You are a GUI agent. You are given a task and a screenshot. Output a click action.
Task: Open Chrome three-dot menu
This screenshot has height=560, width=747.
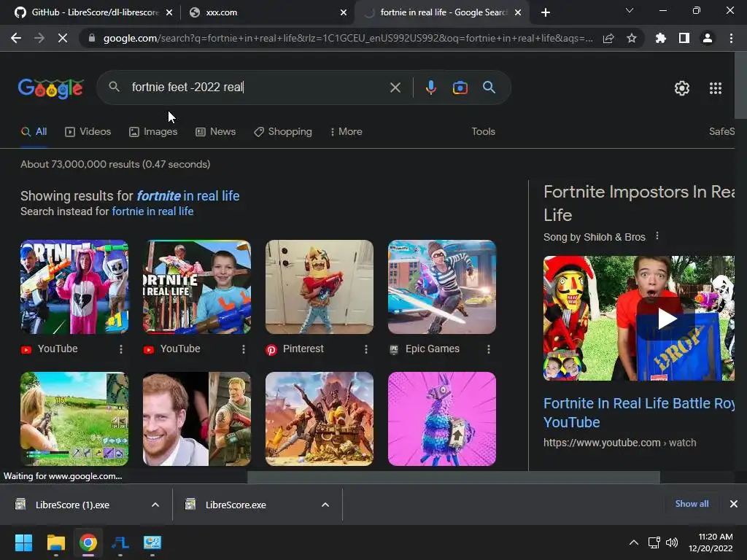pyautogui.click(x=731, y=38)
